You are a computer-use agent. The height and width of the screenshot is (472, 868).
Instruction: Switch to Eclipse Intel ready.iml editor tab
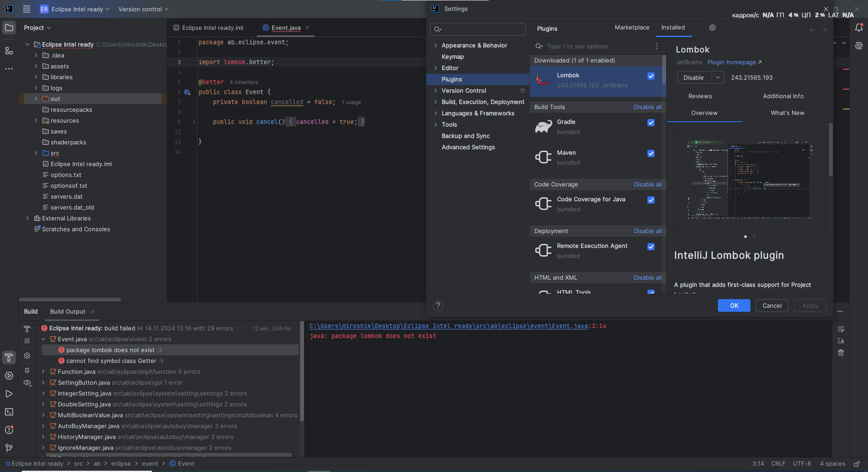click(208, 28)
